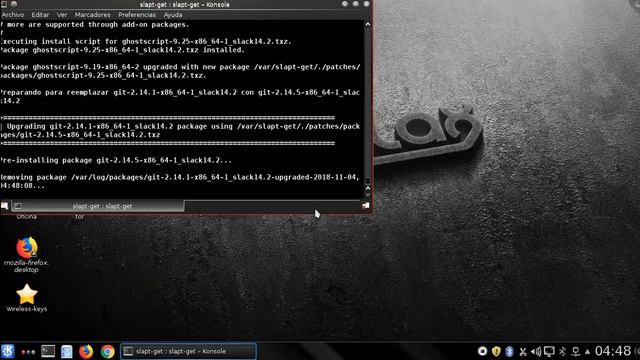640x360 pixels.
Task: Open the file manager icon in the panel
Action: 67,351
